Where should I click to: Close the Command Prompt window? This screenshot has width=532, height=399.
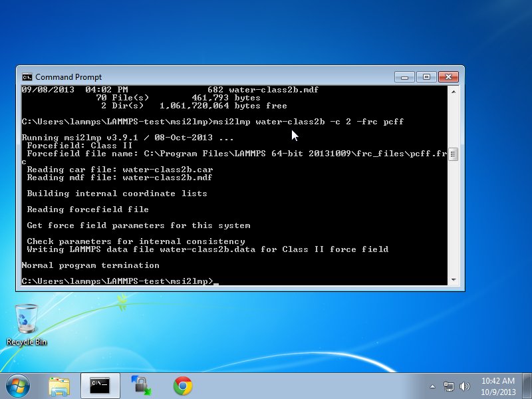point(448,76)
